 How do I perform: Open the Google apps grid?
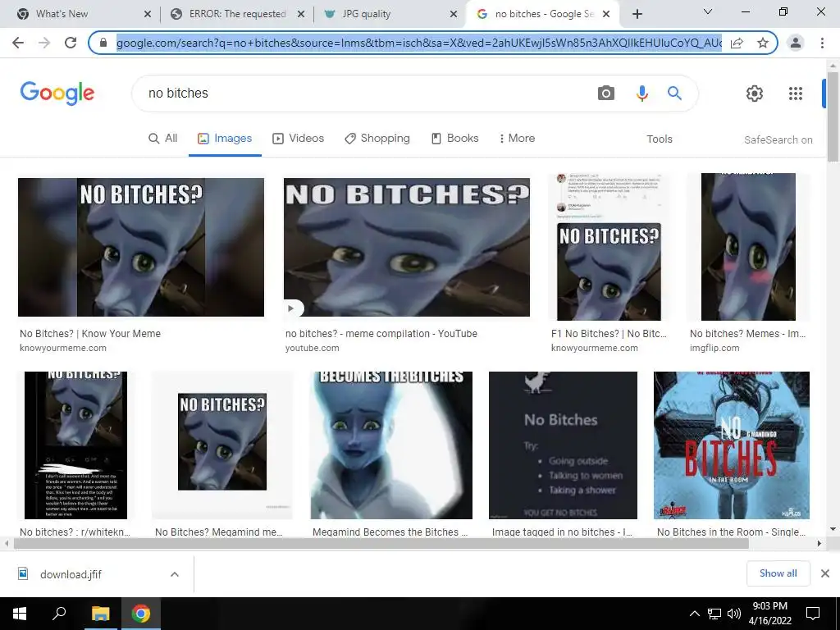[x=796, y=94]
